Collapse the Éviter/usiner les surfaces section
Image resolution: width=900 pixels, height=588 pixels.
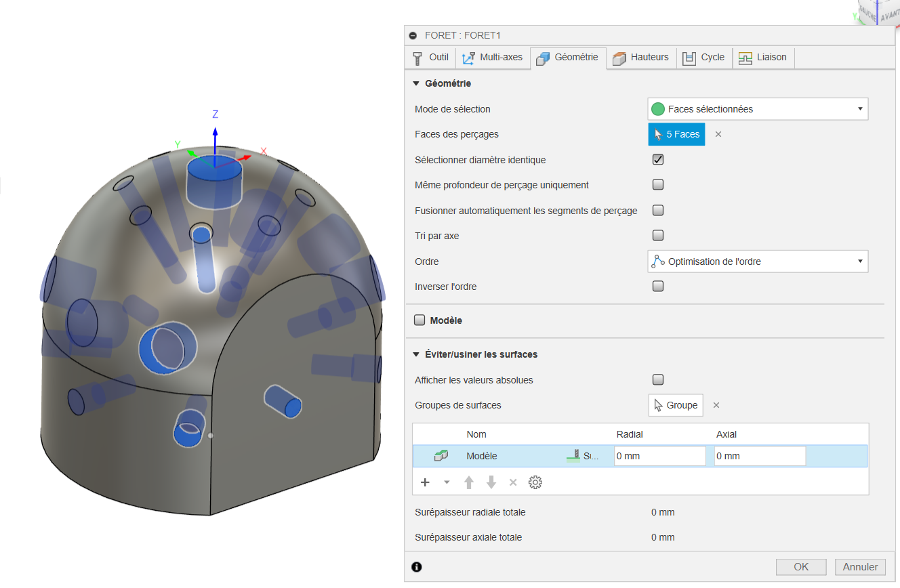(416, 354)
